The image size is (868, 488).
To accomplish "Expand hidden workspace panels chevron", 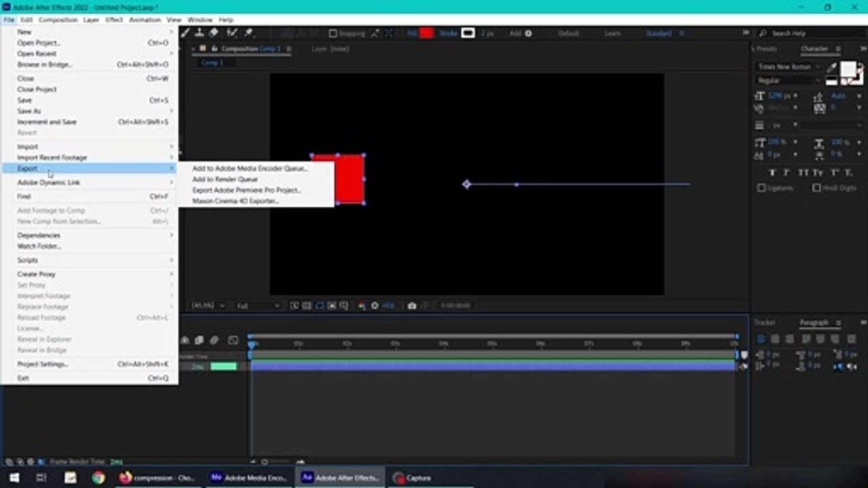I will [746, 33].
